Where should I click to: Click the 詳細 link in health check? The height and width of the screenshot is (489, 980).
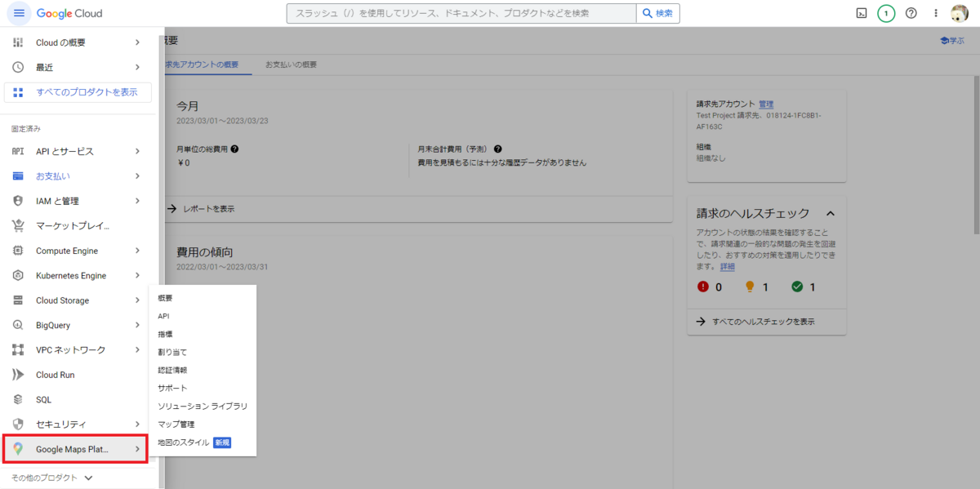pos(727,266)
